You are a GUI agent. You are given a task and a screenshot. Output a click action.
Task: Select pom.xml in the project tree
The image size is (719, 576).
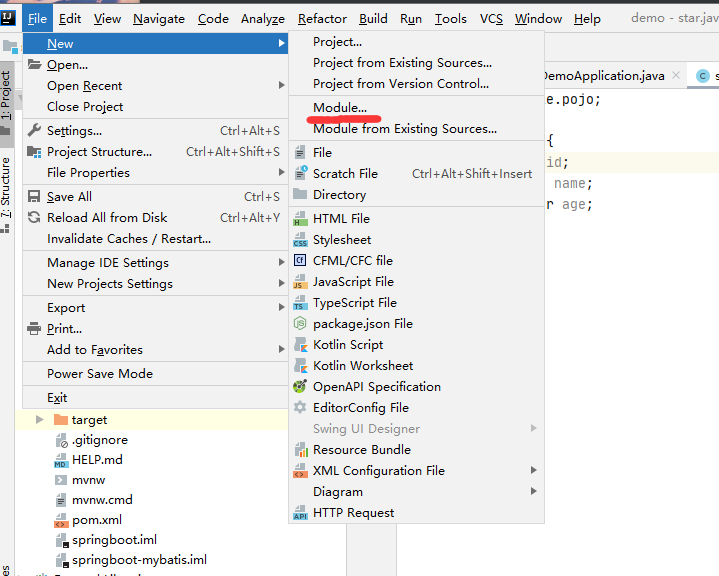(x=97, y=520)
